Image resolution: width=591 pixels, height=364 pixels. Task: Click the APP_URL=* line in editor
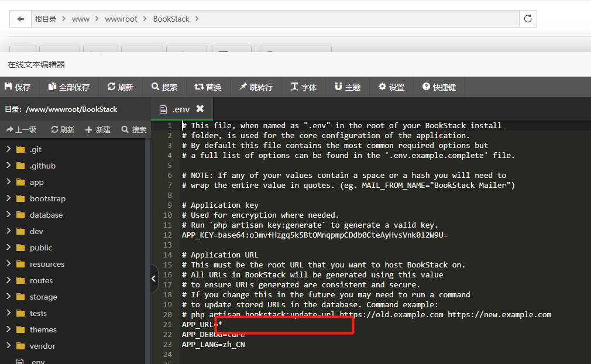202,324
